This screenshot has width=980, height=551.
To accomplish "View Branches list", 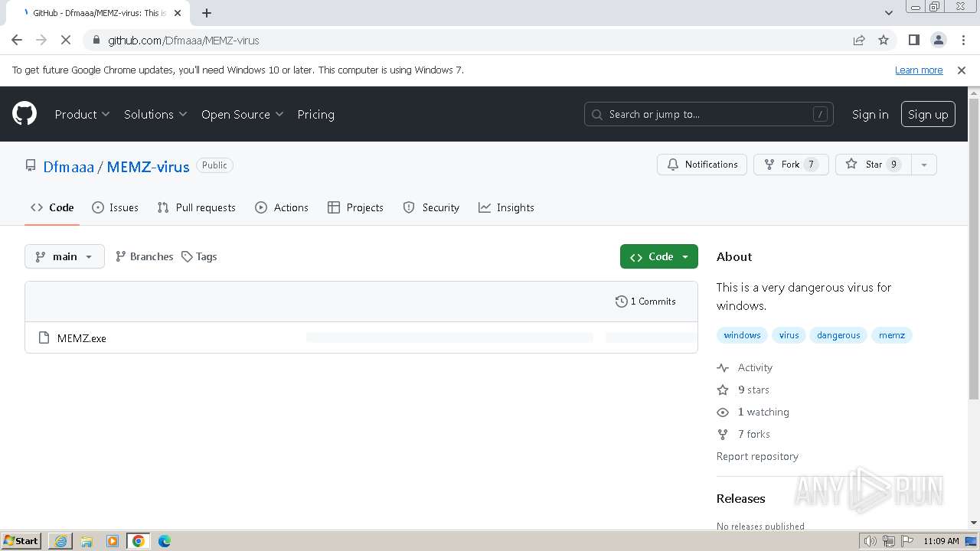I will pos(144,256).
